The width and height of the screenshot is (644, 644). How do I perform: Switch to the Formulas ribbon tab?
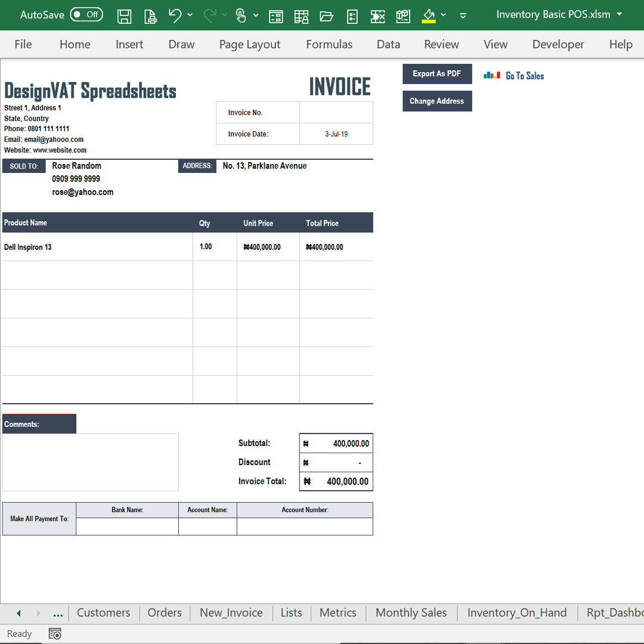tap(329, 44)
